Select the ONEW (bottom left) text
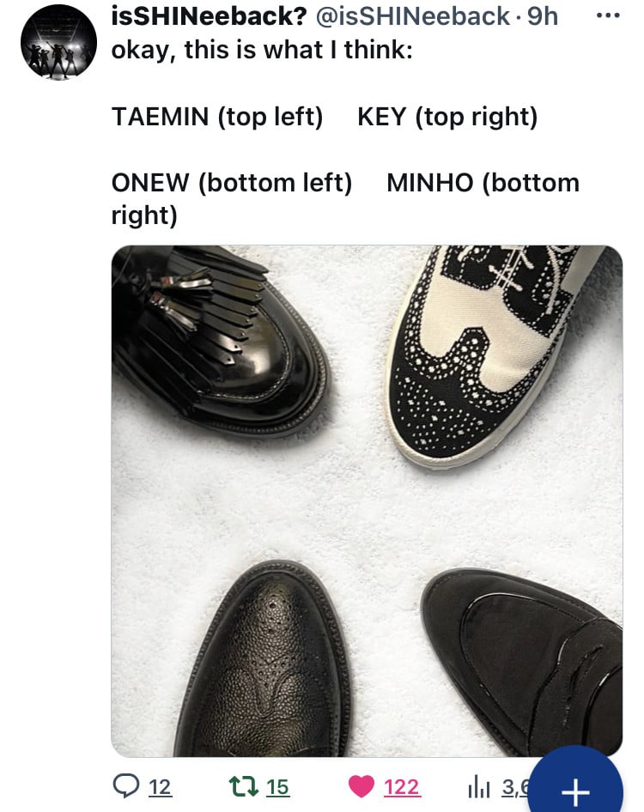644x812 pixels. click(x=232, y=183)
